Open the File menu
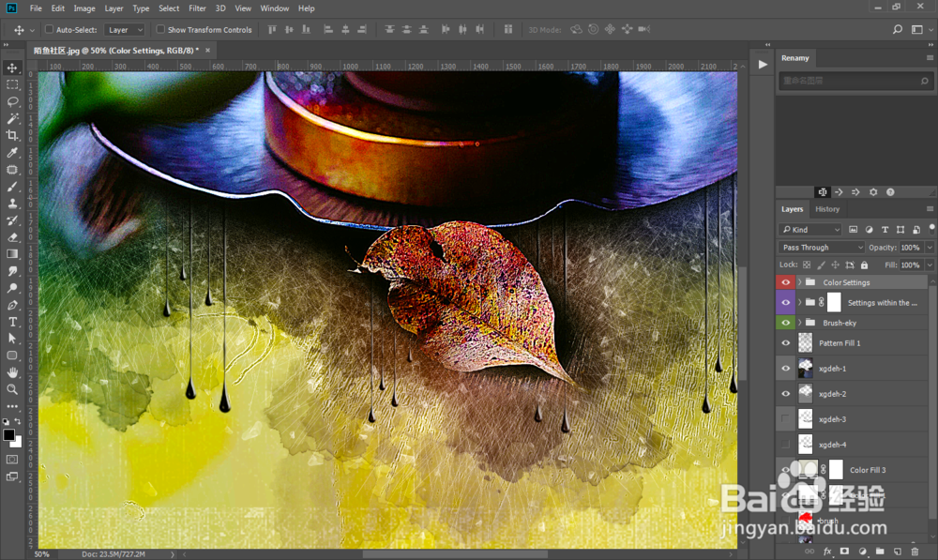Image resolution: width=938 pixels, height=560 pixels. (36, 8)
